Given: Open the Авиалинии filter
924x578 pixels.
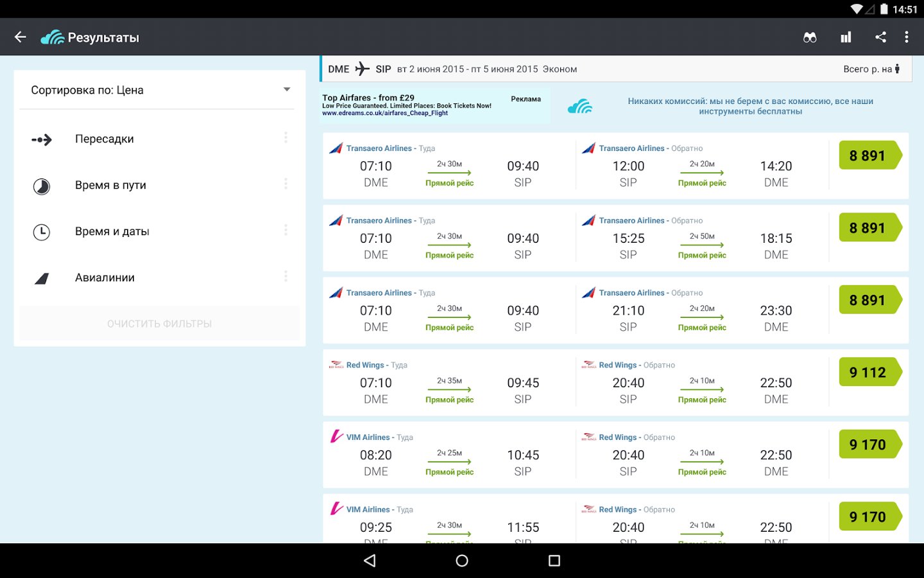Looking at the screenshot, I should (160, 277).
